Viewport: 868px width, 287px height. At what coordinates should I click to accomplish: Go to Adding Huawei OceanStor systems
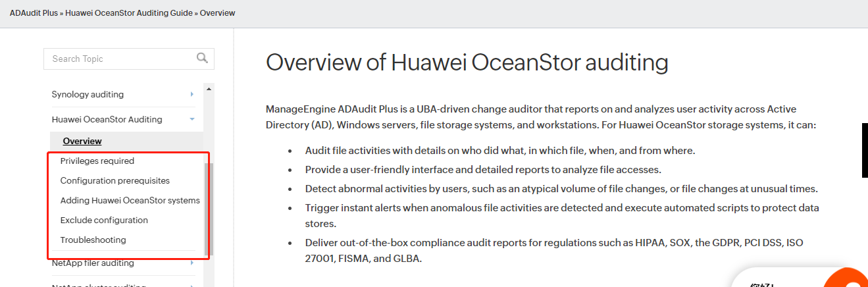click(x=130, y=200)
